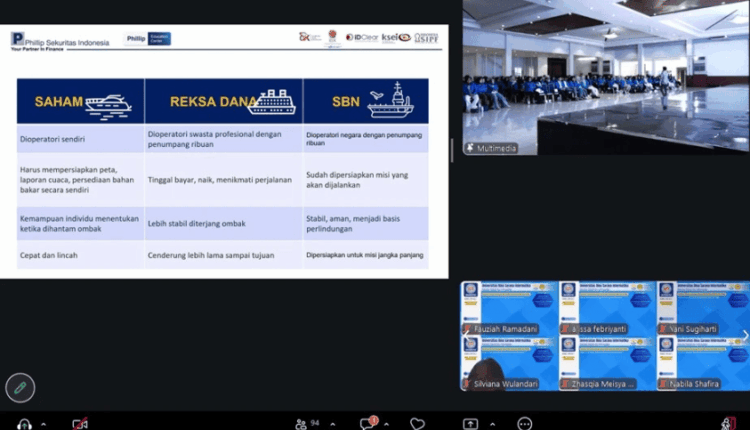The width and height of the screenshot is (750, 430).
Task: Click 'Lebih stabil diterjang ombak' cell
Action: click(x=224, y=223)
